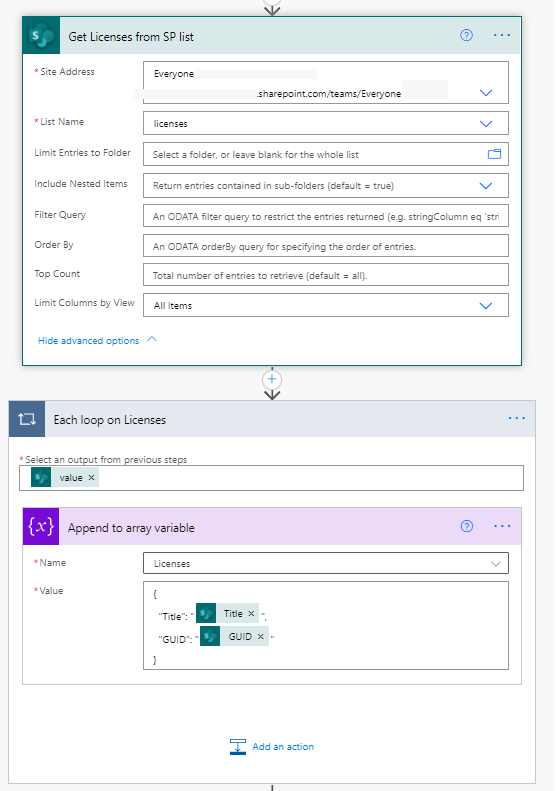Remove the GUID dynamic content token

261,637
